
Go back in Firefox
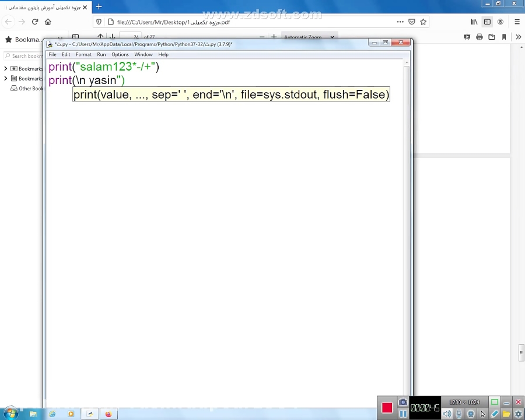point(8,22)
